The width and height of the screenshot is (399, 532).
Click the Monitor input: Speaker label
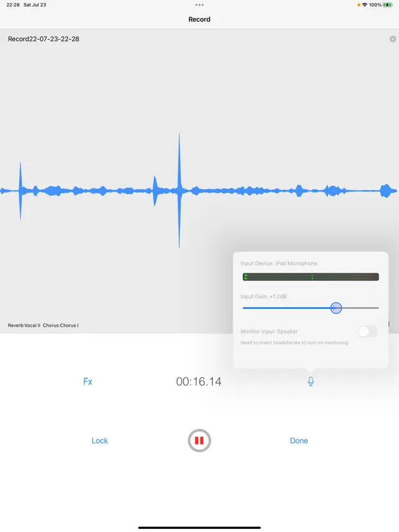pos(269,332)
